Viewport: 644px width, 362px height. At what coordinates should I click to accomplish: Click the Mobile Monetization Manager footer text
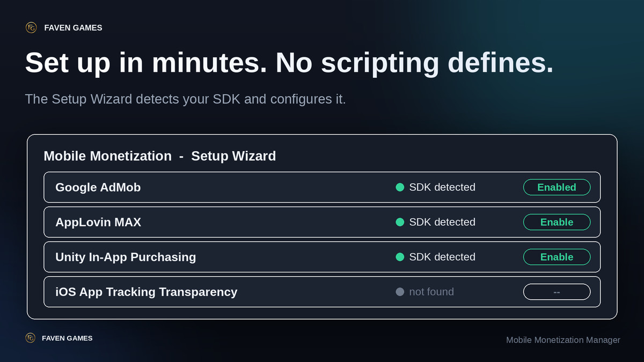563,340
